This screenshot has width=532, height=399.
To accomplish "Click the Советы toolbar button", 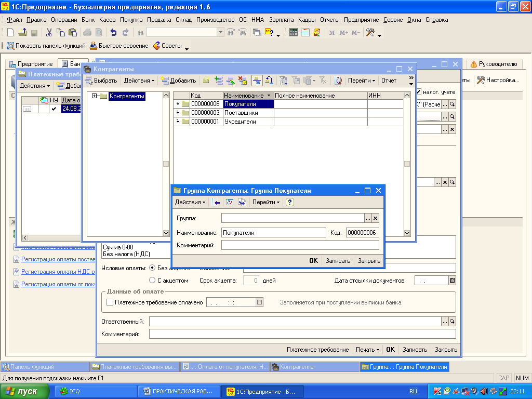I will click(x=168, y=46).
